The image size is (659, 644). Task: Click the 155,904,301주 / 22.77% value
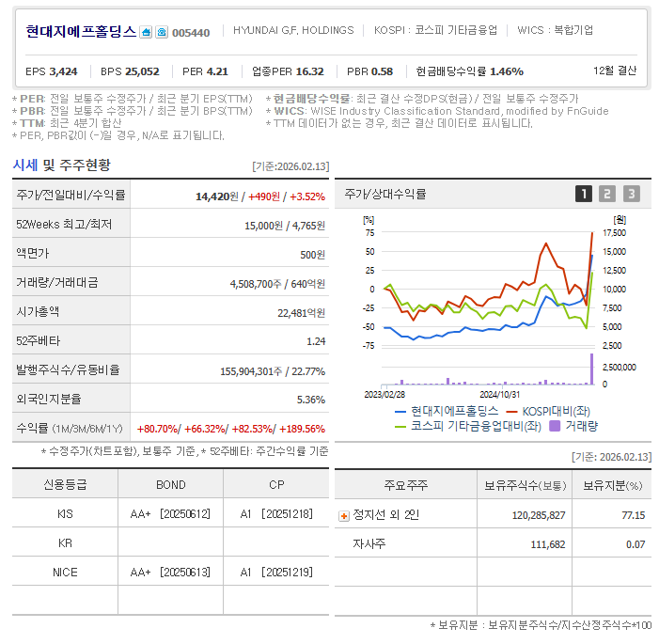(273, 371)
